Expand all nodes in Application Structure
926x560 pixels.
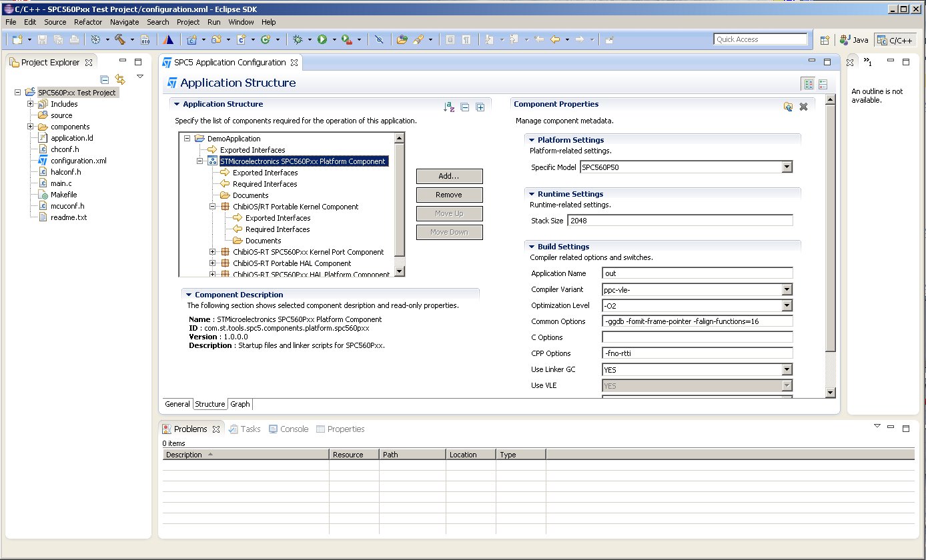tap(480, 107)
